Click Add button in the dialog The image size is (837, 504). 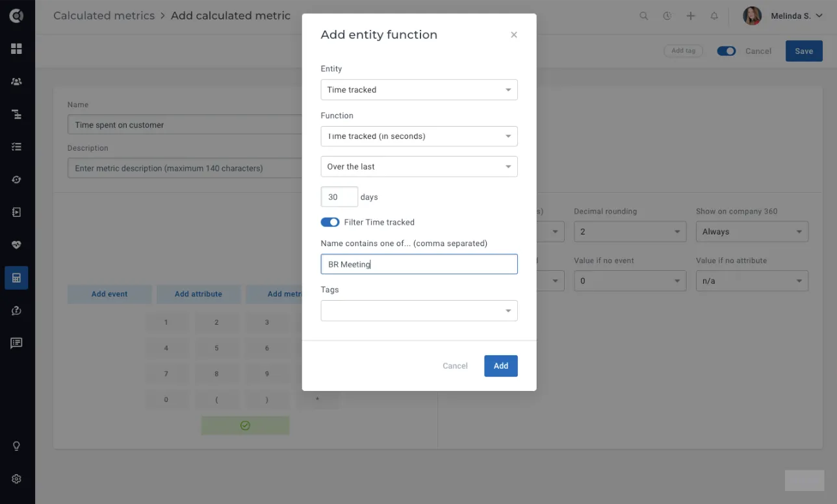[x=501, y=366]
